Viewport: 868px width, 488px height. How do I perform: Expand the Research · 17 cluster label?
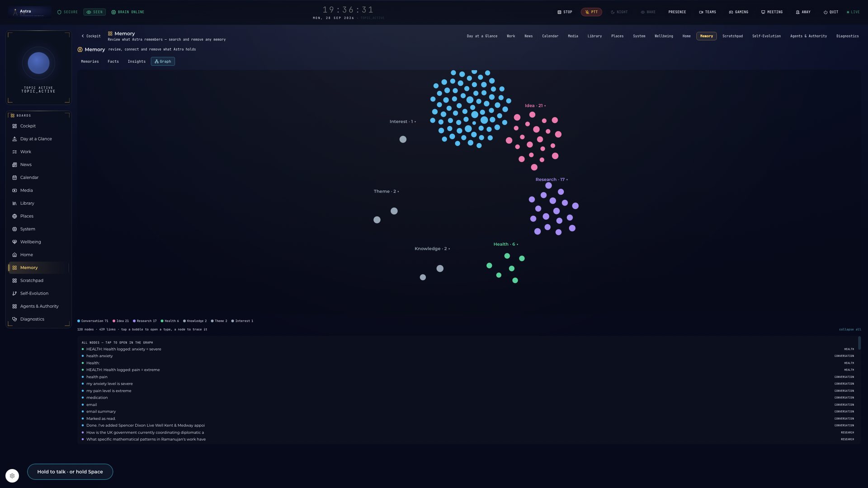pyautogui.click(x=552, y=180)
